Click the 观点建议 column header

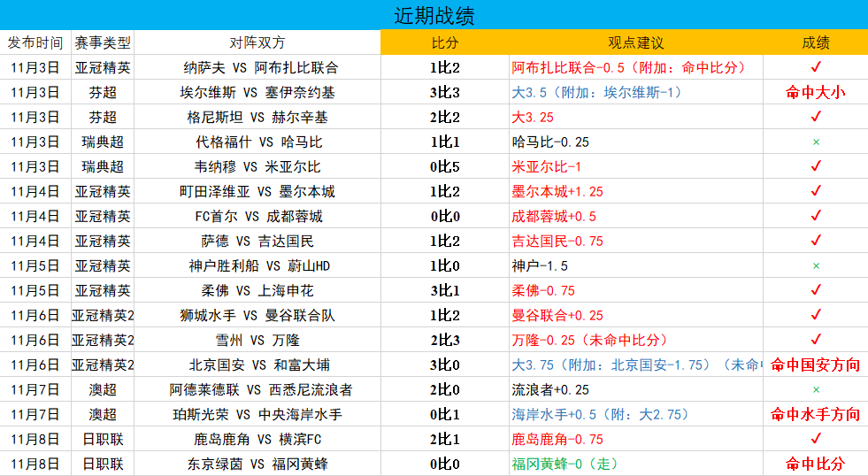pos(635,42)
